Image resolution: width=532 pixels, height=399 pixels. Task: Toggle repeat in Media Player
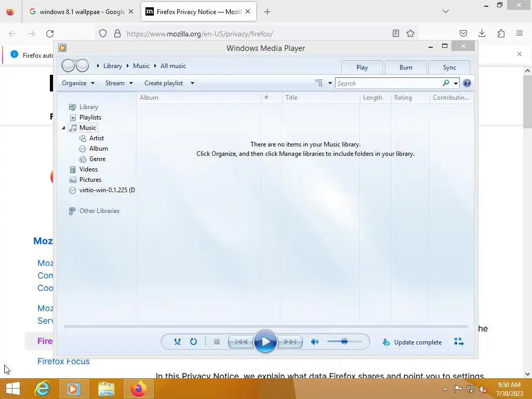pos(193,342)
